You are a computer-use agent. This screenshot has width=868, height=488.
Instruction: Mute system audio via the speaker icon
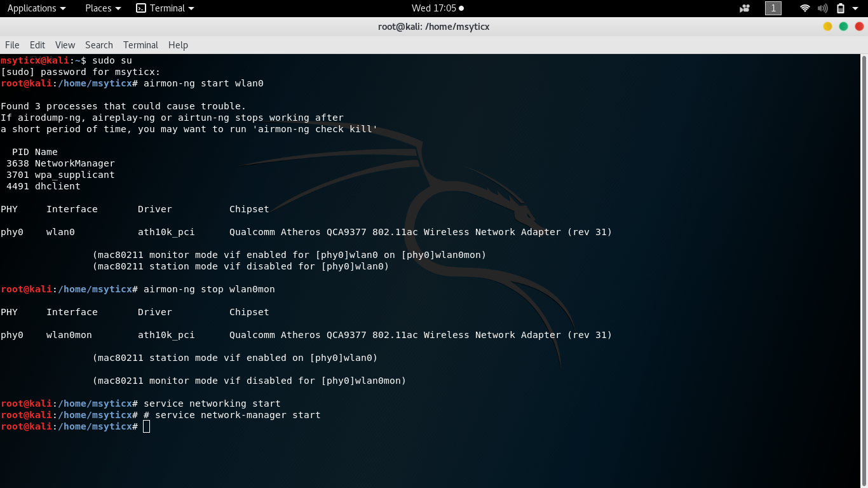point(822,8)
